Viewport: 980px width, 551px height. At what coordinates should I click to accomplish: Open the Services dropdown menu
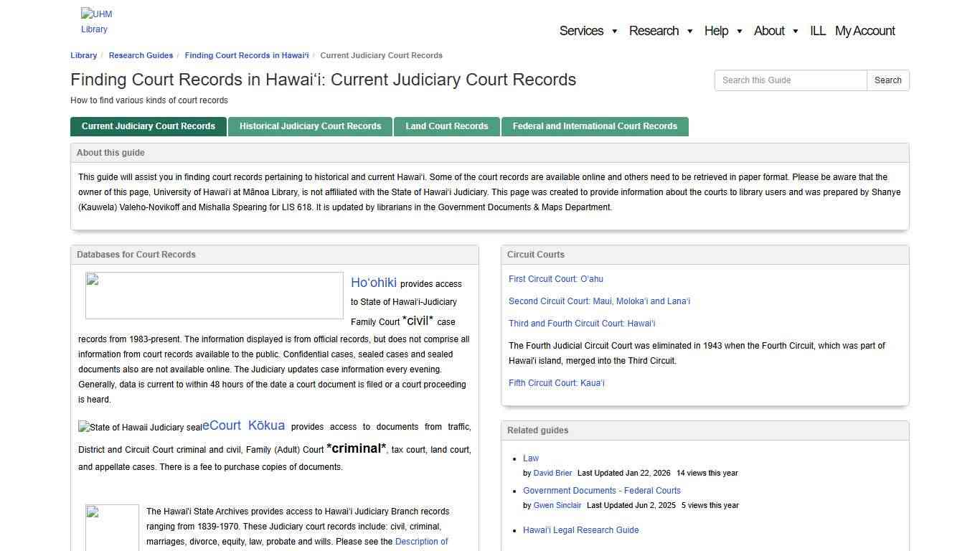click(x=582, y=31)
